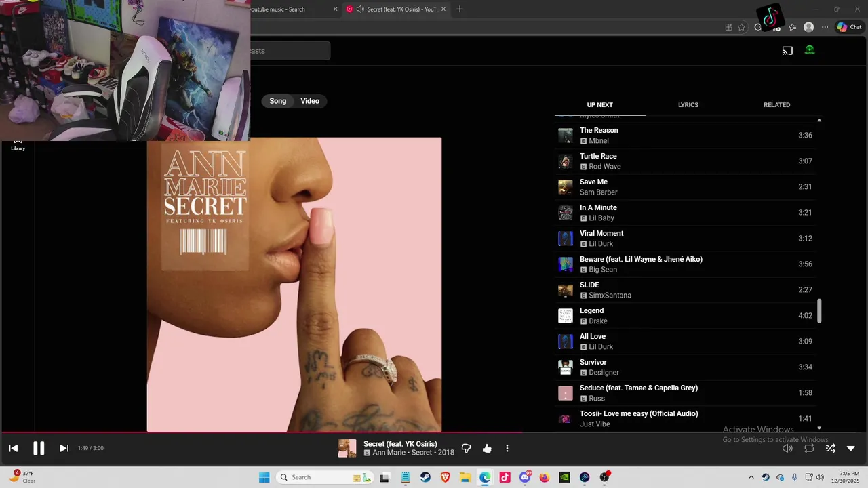
Task: Add this page to favorites star
Action: pyautogui.click(x=741, y=27)
